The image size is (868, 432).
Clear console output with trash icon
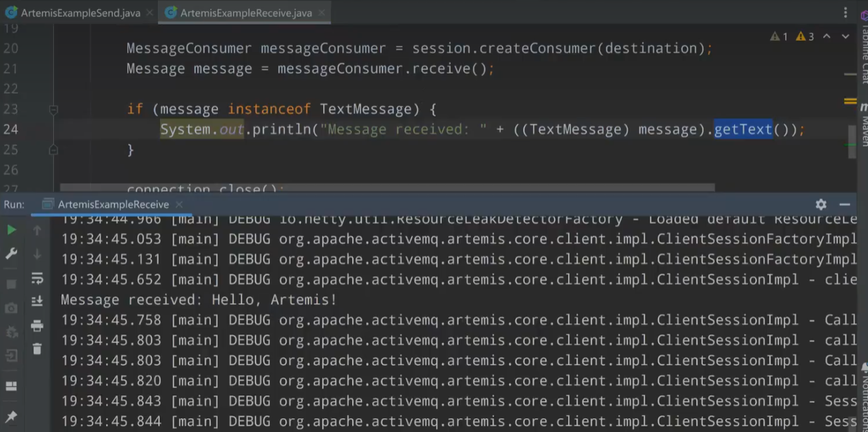[x=37, y=349]
